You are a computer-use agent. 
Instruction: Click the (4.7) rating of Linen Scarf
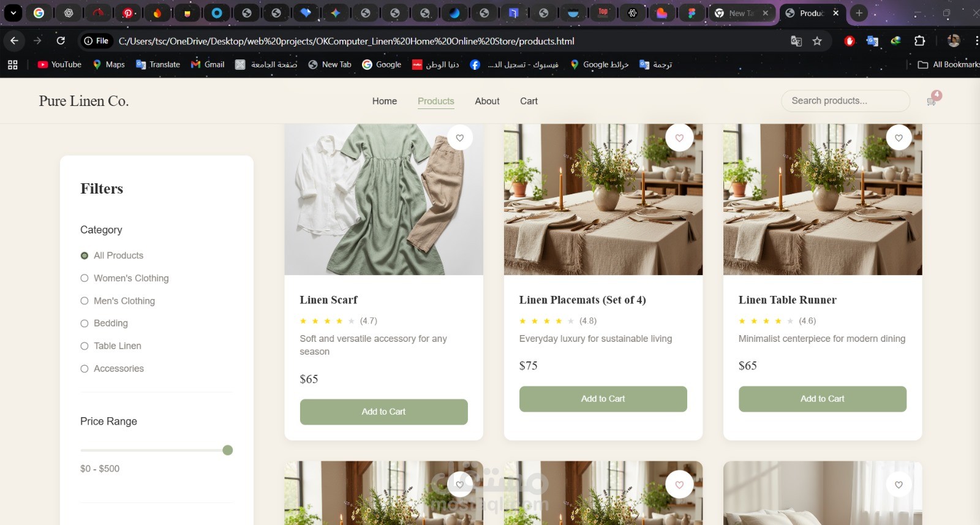pyautogui.click(x=368, y=320)
